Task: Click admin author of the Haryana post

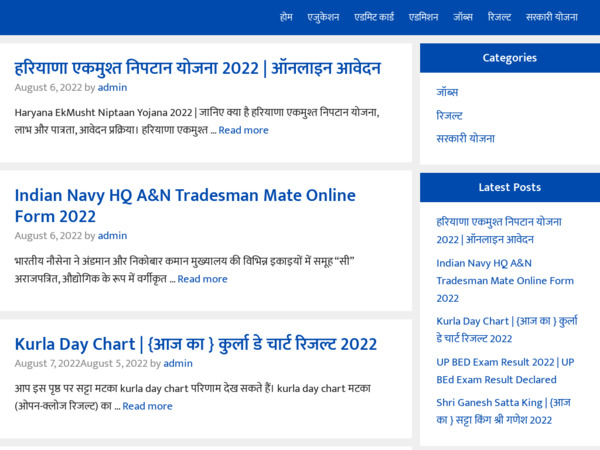Action: tap(112, 88)
